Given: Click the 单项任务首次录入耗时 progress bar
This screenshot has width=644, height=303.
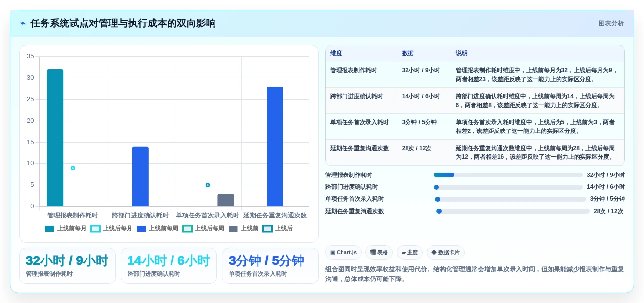Looking at the screenshot, I should (x=511, y=199).
